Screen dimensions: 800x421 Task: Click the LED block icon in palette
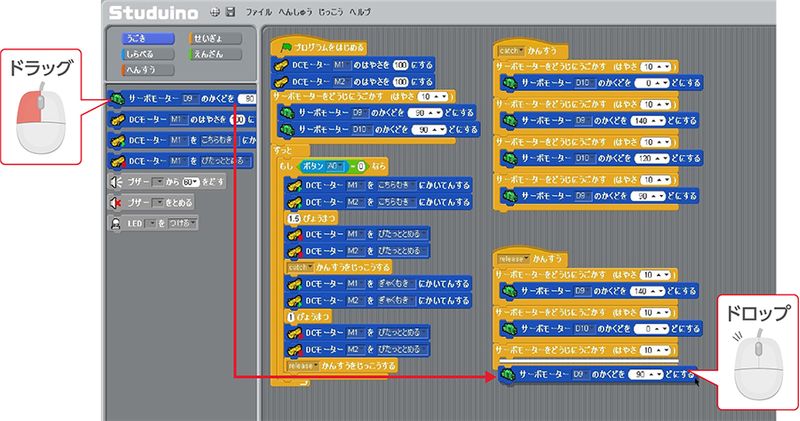coord(115,223)
